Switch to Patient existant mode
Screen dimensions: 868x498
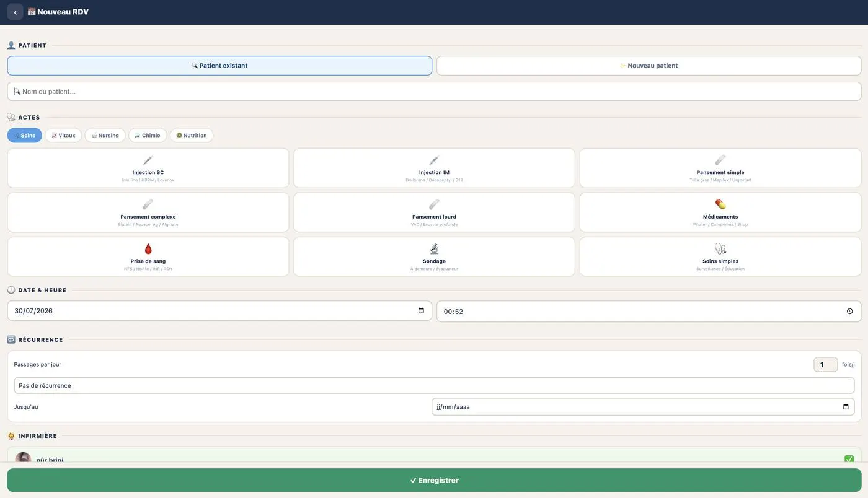click(x=219, y=66)
